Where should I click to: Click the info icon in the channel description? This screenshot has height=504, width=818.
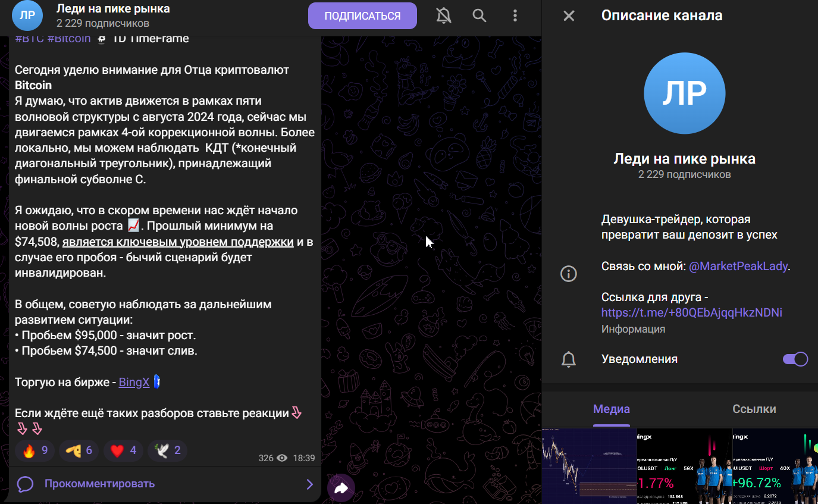(x=568, y=274)
